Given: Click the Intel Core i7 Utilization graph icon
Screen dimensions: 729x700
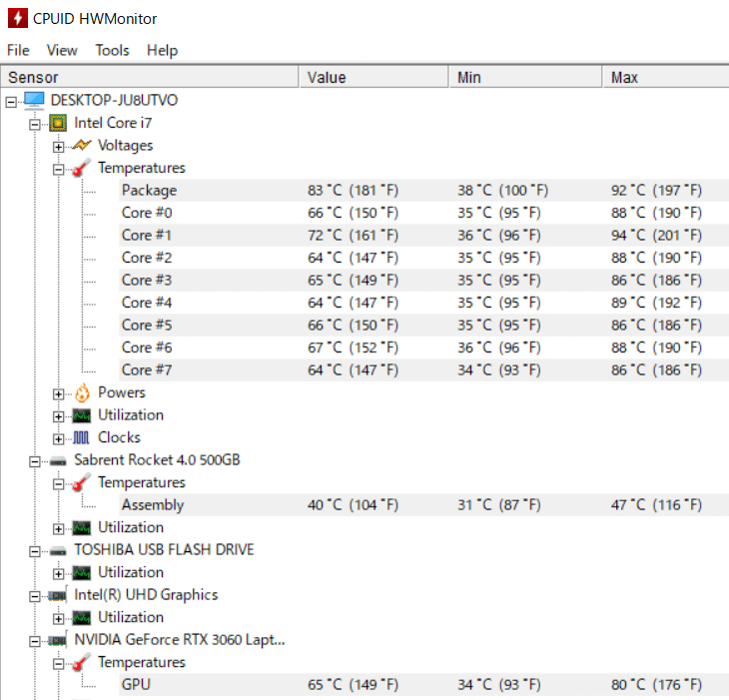Looking at the screenshot, I should point(81,415).
